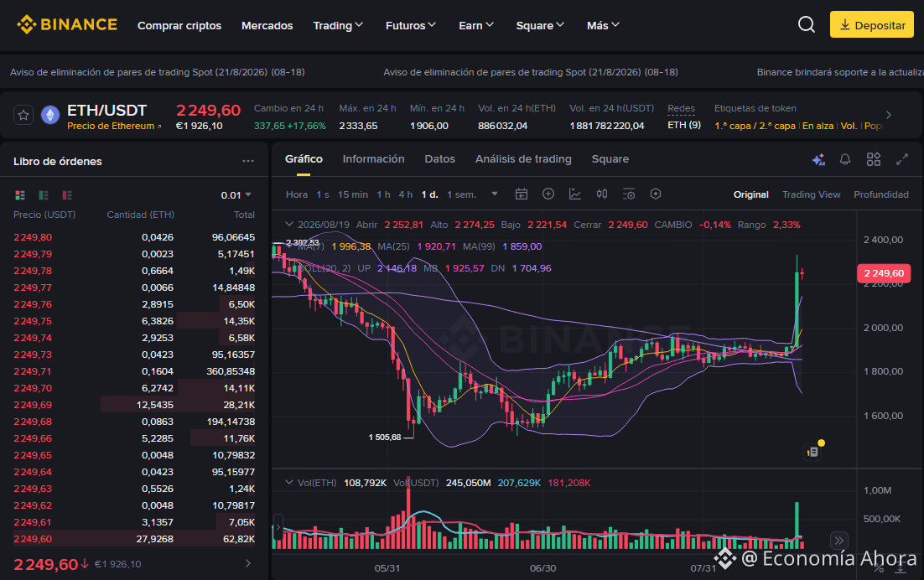Collapse the Vol(ETH) indicator chevron
Viewport: 924px width, 580px height.
point(288,482)
